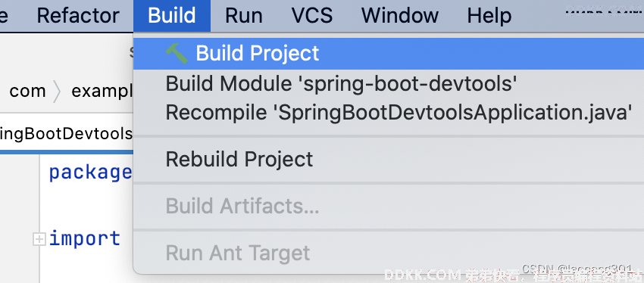The image size is (644, 283).
Task: Click the Build Artifacts... entry
Action: tap(389, 207)
